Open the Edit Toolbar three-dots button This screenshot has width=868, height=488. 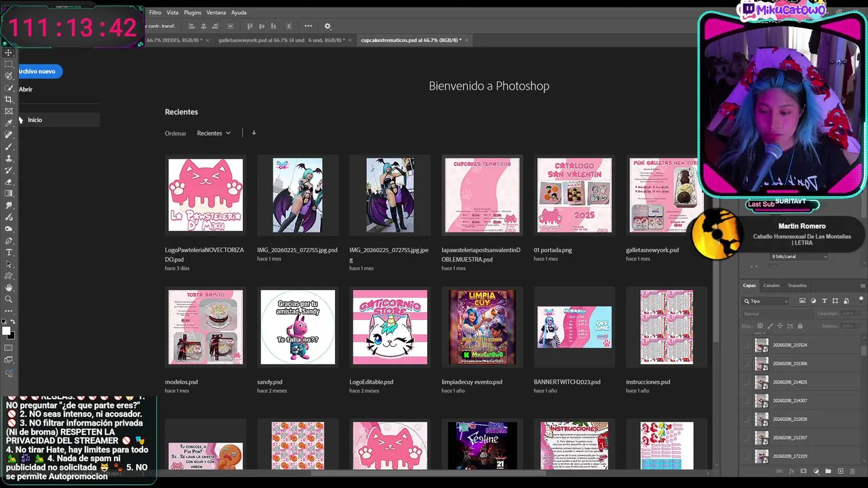[9, 311]
